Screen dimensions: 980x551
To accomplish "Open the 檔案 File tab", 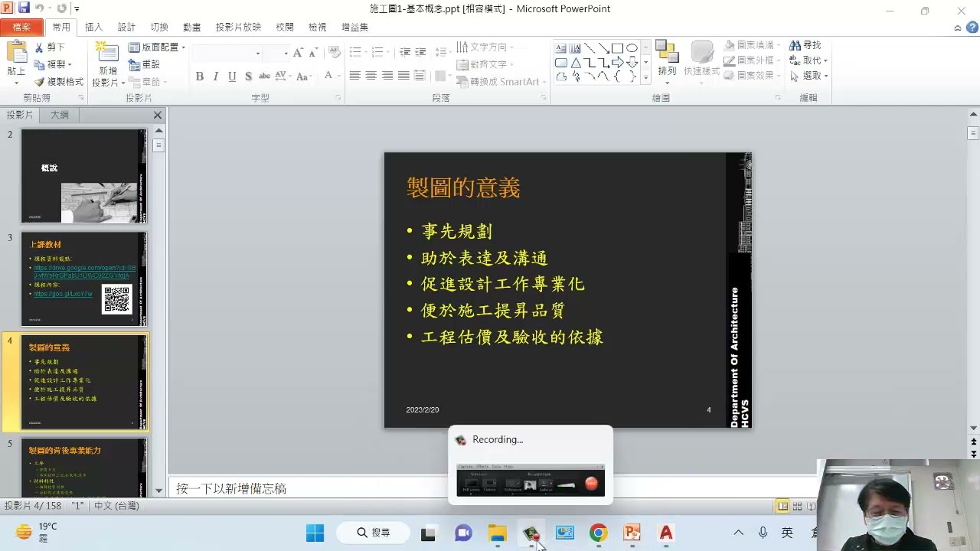I will tap(21, 28).
